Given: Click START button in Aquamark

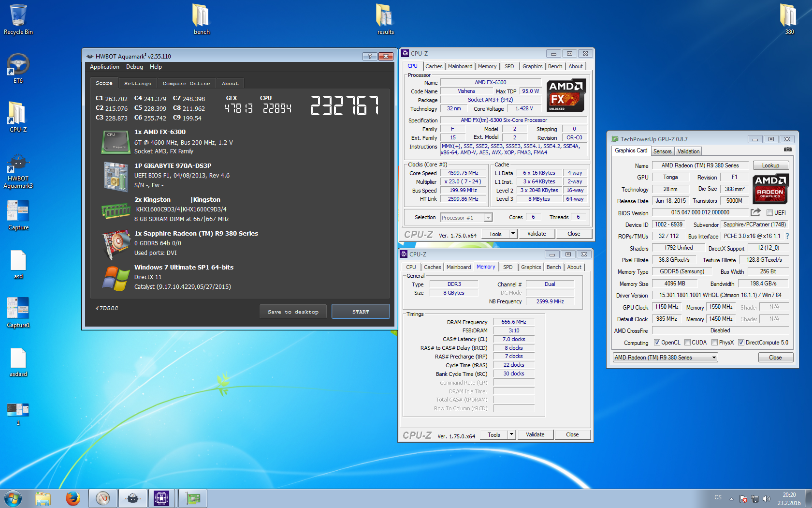Looking at the screenshot, I should [361, 312].
